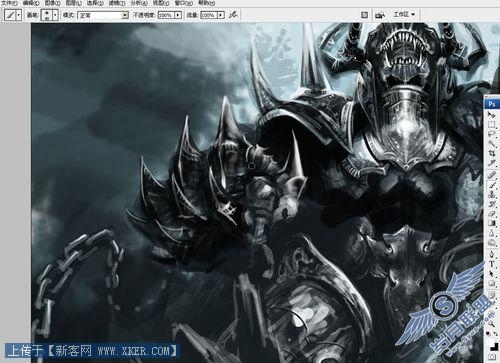Viewport: 500px width, 363px height.
Task: Launch Adobe Bridge from options bar
Action: tap(380, 15)
